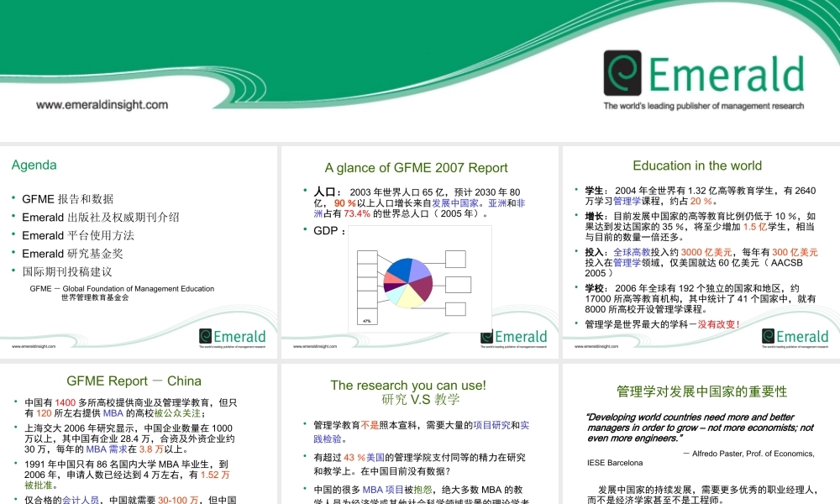
Task: Click the small website URL on Agenda slide footer
Action: [34, 347]
